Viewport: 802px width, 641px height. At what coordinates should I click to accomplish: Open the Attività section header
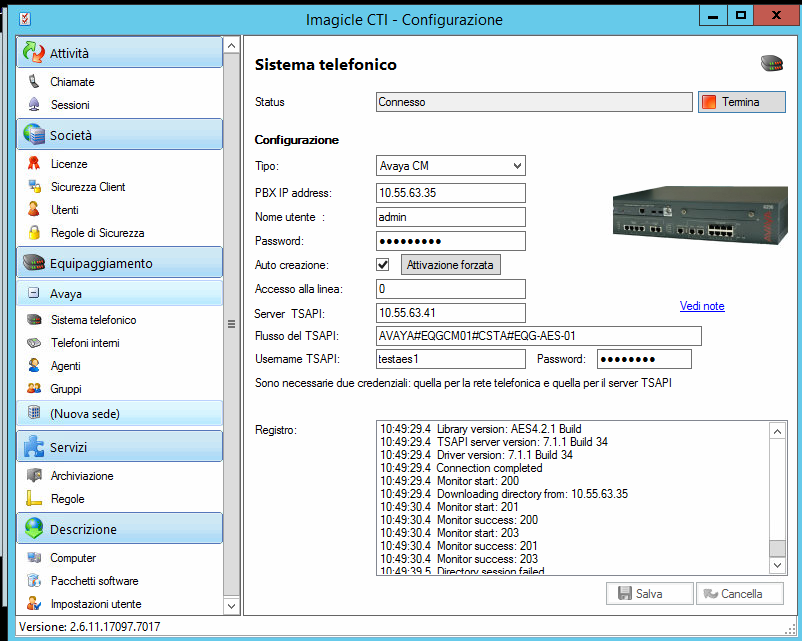tap(119, 54)
